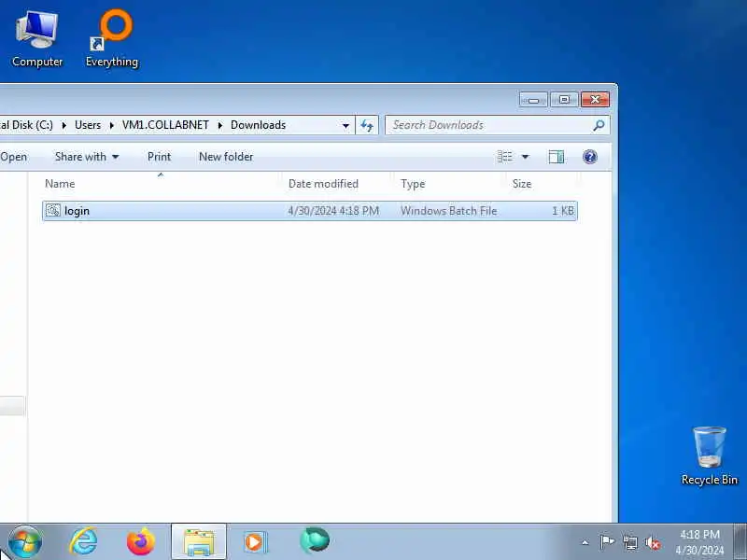Expand the Local Disk (C:) breadcrumb arrow
Viewport: 747px width, 560px height.
pos(63,126)
